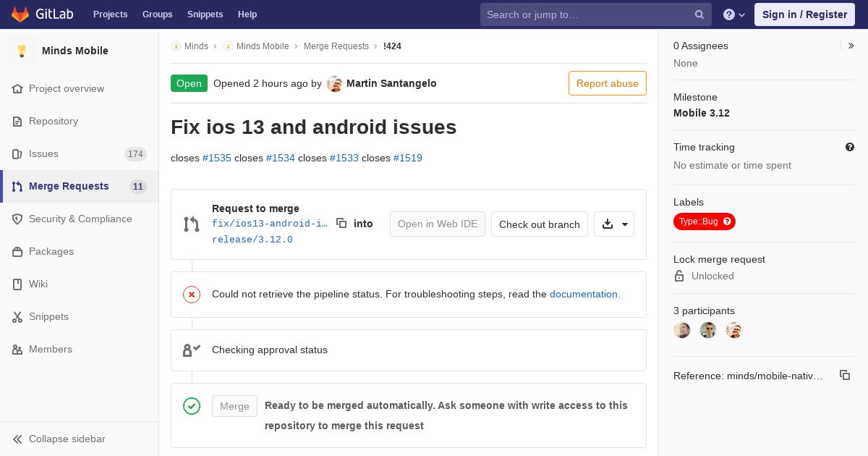Click the GitLab logo in header
This screenshot has width=868, height=456.
click(41, 14)
